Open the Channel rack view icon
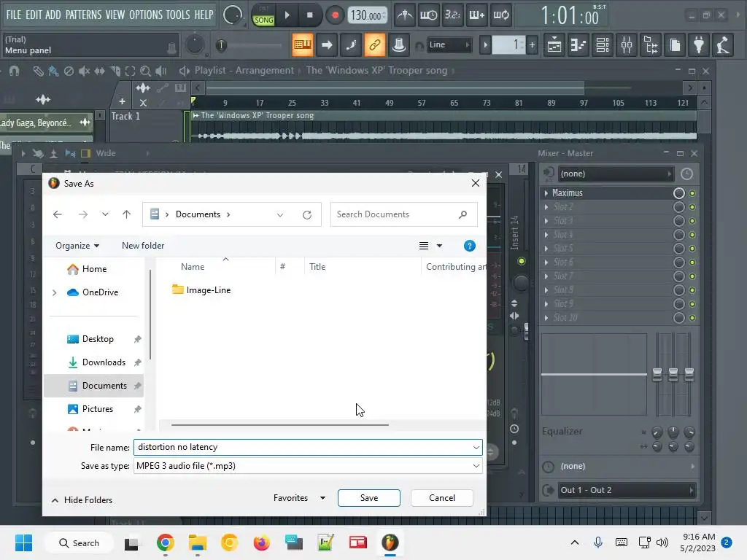The height and width of the screenshot is (560, 747). tap(603, 45)
